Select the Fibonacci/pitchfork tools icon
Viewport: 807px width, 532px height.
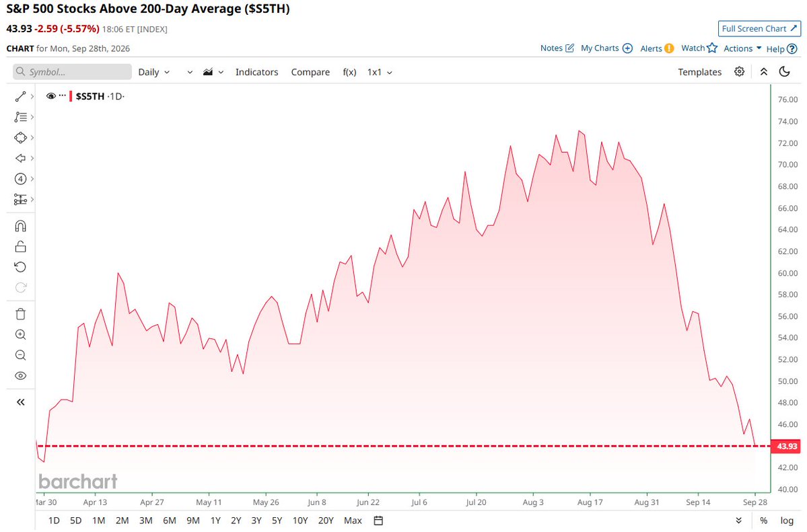[x=20, y=117]
